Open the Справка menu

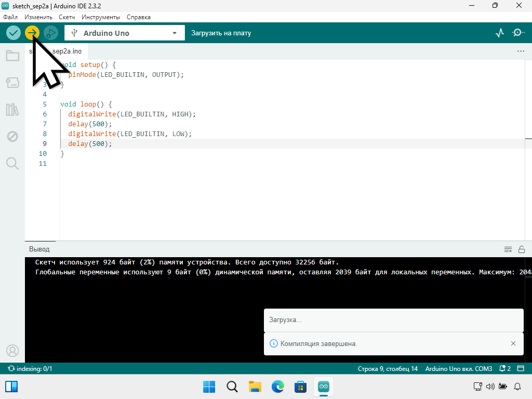tap(138, 17)
